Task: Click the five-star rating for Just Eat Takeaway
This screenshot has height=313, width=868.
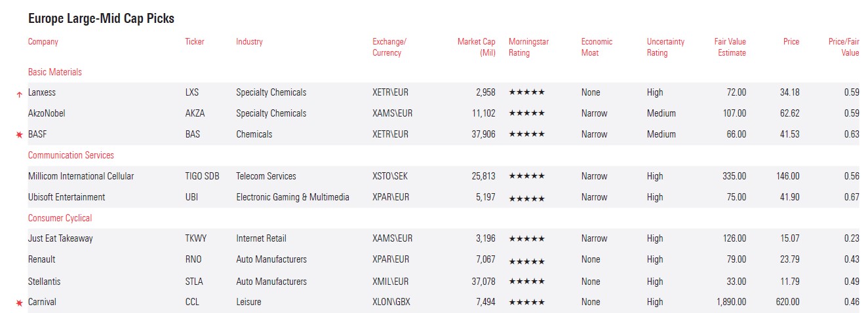Action: [x=526, y=239]
